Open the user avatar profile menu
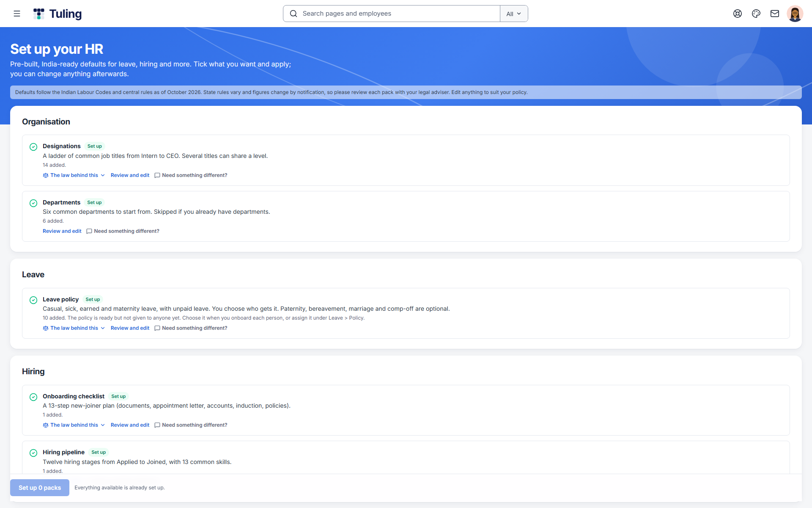The height and width of the screenshot is (508, 812). click(x=795, y=14)
